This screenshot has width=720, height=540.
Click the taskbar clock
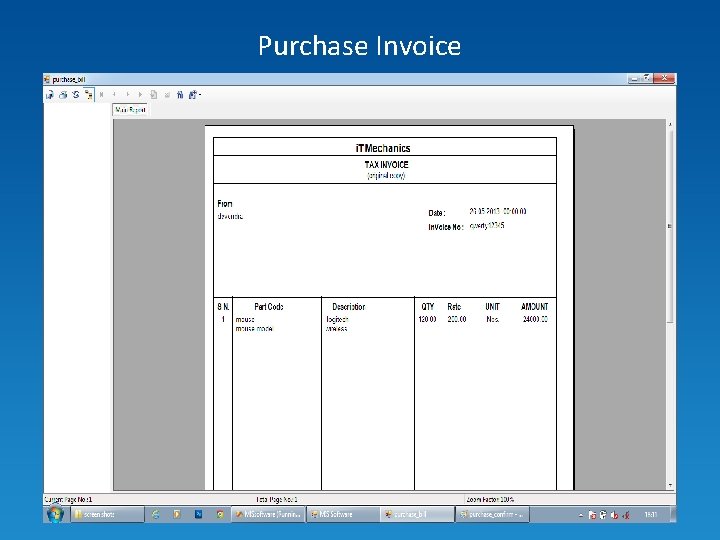(650, 515)
